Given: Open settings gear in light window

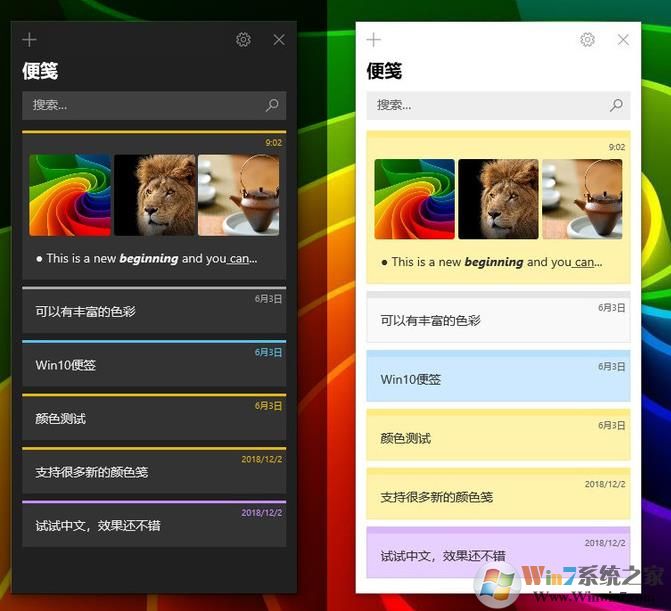Looking at the screenshot, I should 588,40.
